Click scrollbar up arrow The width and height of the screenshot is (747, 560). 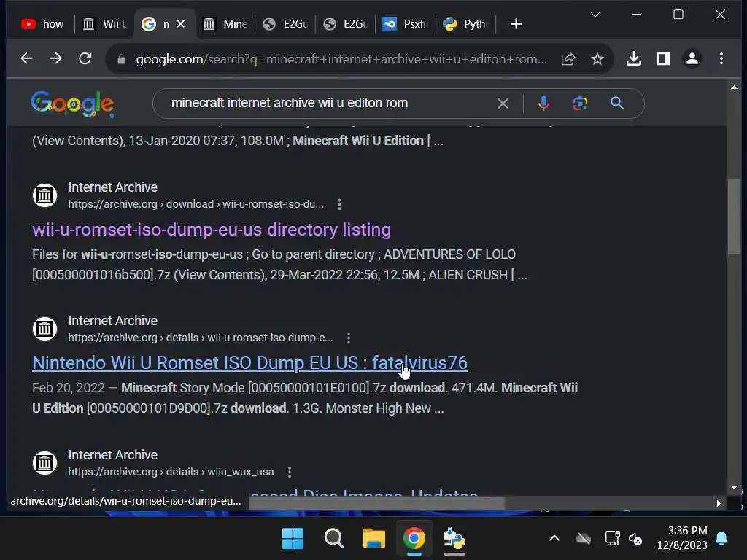[734, 87]
